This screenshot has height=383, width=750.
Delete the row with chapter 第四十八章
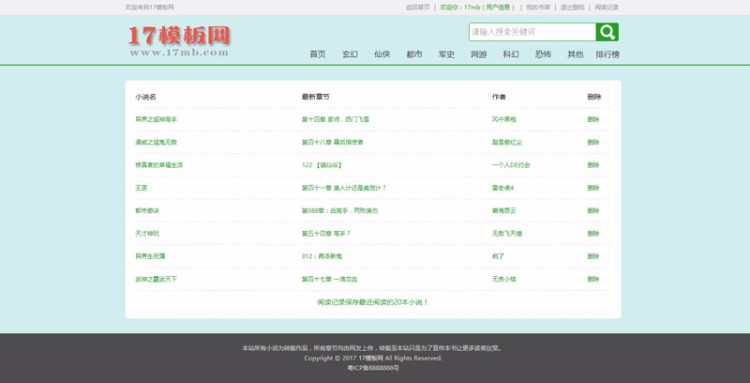(593, 142)
